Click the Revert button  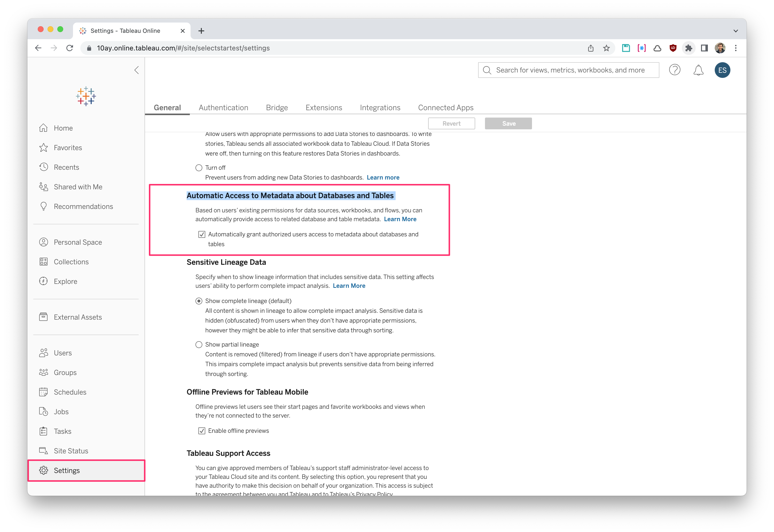click(x=451, y=123)
